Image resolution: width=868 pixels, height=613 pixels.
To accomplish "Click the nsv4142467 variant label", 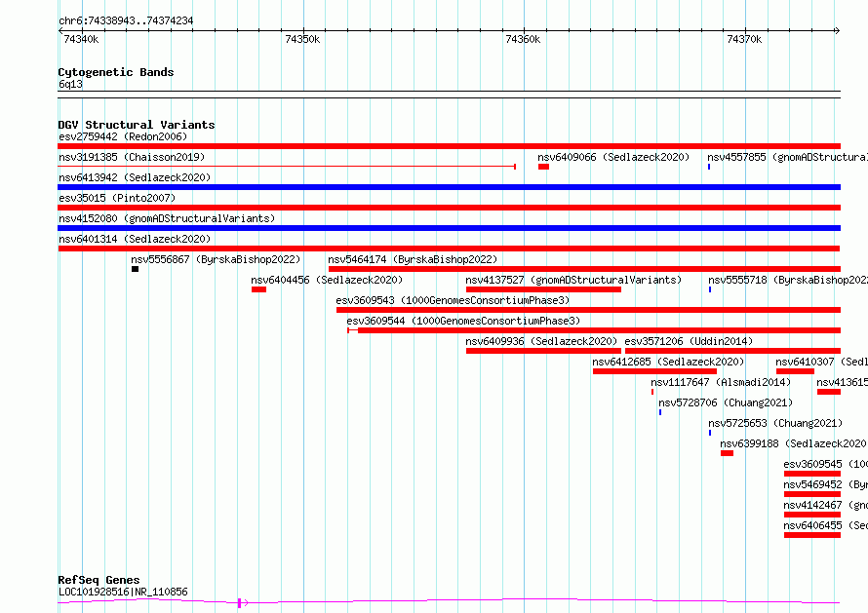I will pyautogui.click(x=825, y=505).
